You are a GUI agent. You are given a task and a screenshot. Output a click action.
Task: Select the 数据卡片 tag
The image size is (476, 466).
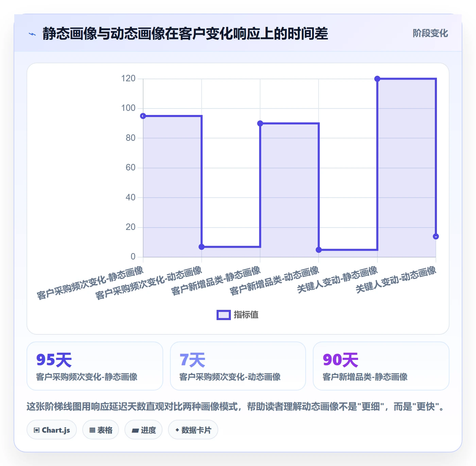click(193, 430)
